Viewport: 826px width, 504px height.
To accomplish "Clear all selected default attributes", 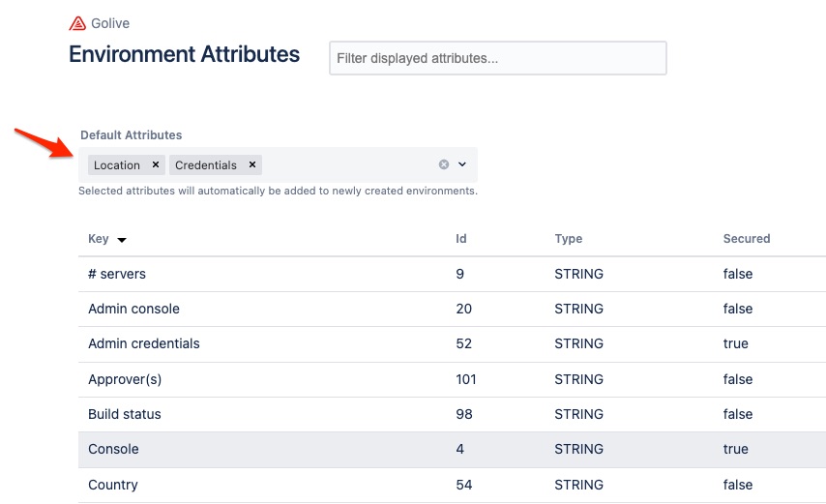I will [444, 164].
